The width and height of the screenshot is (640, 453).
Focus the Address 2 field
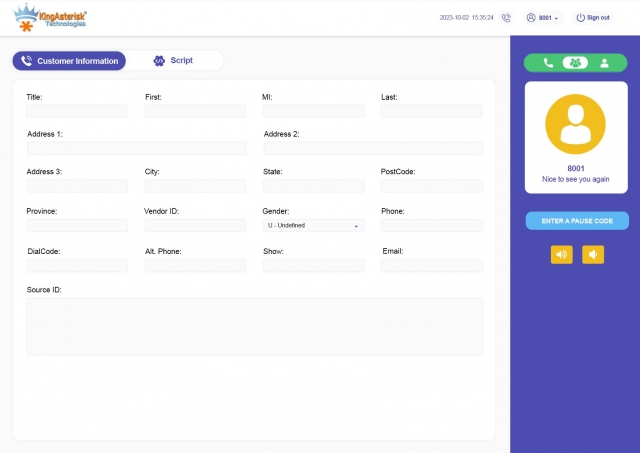(x=373, y=148)
